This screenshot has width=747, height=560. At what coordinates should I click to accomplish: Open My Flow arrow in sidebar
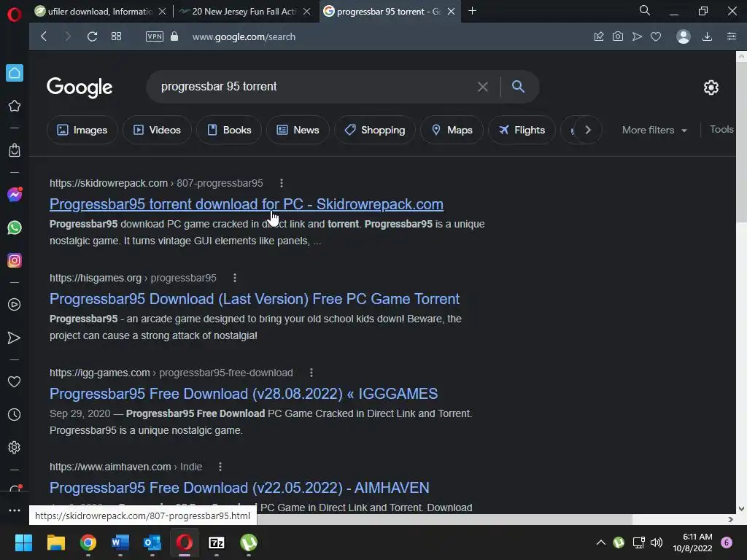tap(15, 338)
